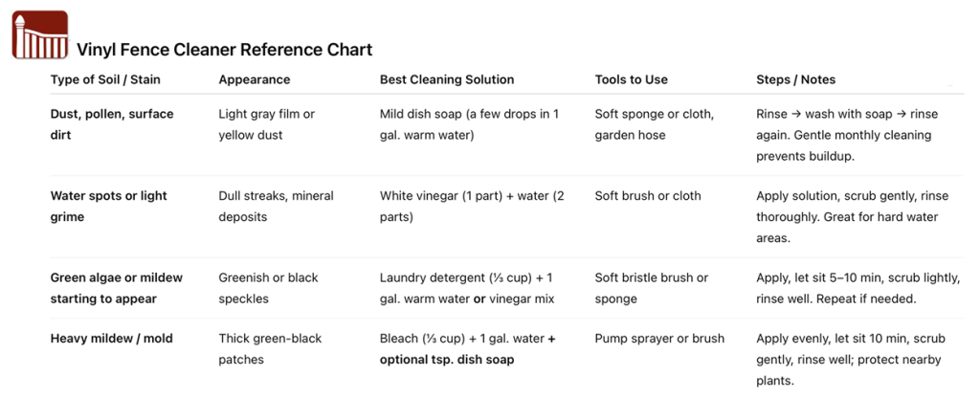The width and height of the screenshot is (980, 398).
Task: Select the Appearance column header
Action: click(x=254, y=79)
